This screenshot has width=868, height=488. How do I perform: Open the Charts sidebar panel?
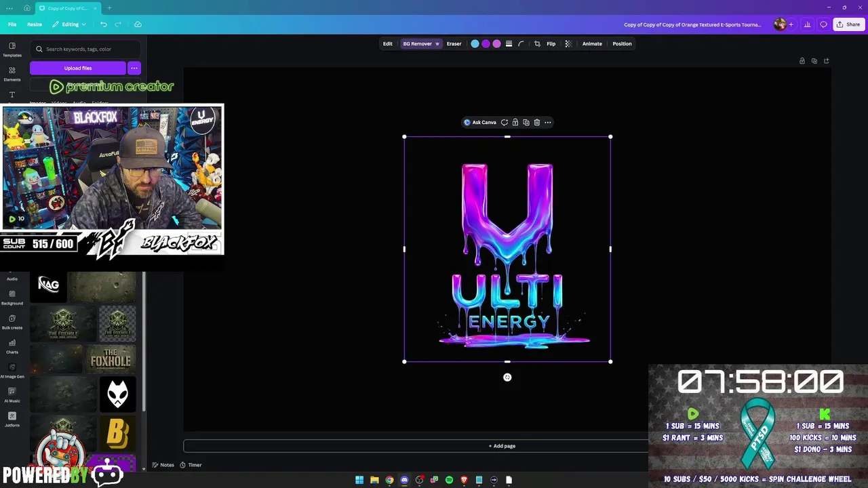pyautogui.click(x=12, y=346)
